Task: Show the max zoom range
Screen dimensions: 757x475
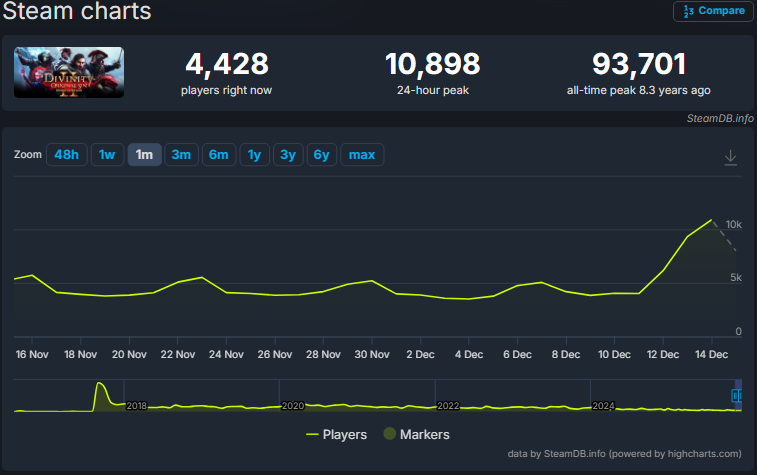Action: point(362,154)
